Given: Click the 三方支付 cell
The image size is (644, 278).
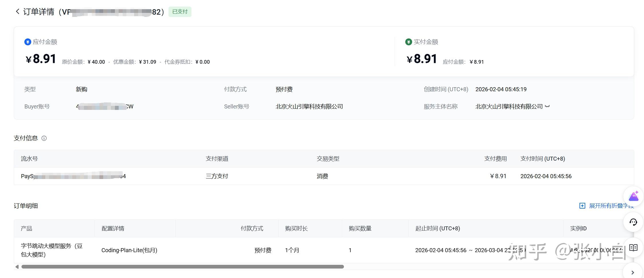Looking at the screenshot, I should (x=217, y=176).
